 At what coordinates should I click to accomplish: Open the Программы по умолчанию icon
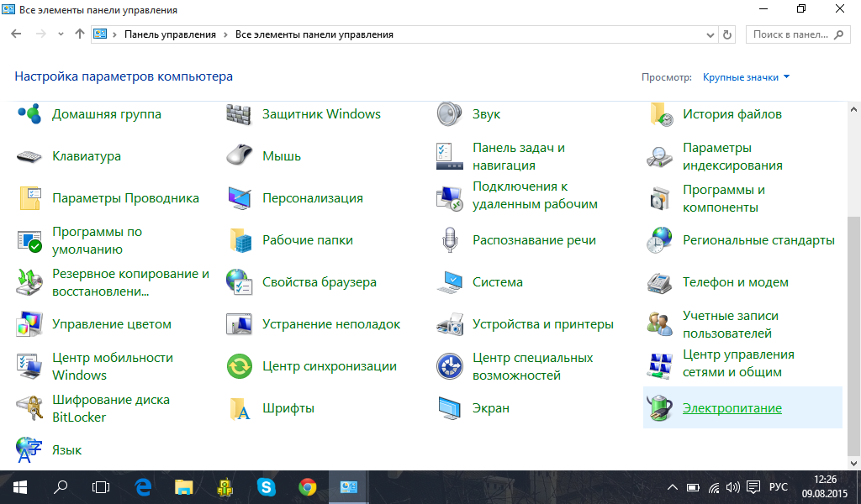[29, 240]
